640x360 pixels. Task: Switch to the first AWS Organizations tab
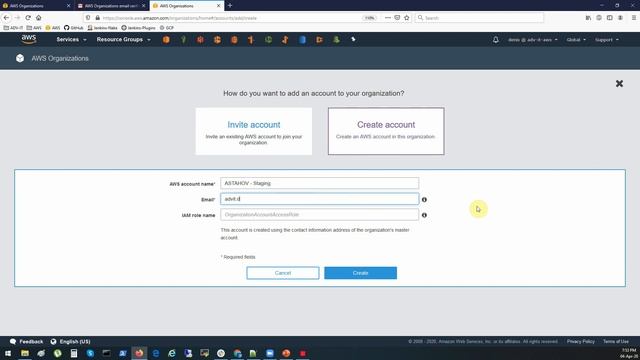click(36, 6)
